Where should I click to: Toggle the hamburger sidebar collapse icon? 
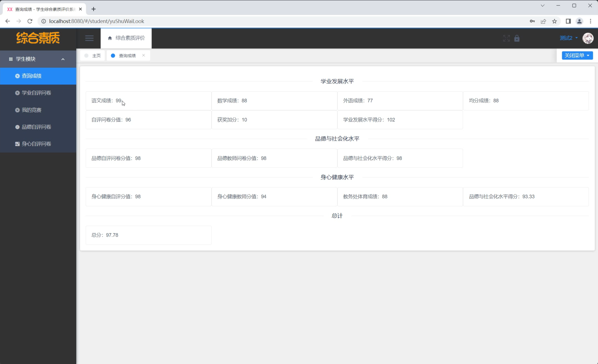point(89,38)
